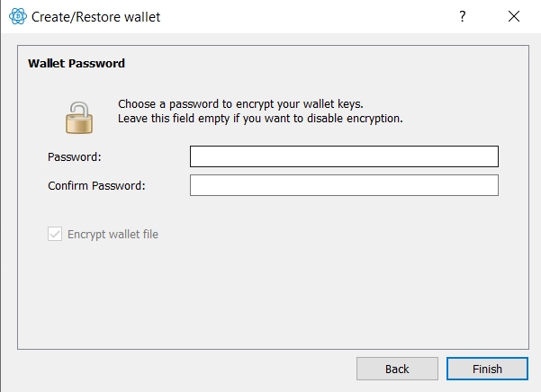Go back with the Back button

[x=397, y=369]
